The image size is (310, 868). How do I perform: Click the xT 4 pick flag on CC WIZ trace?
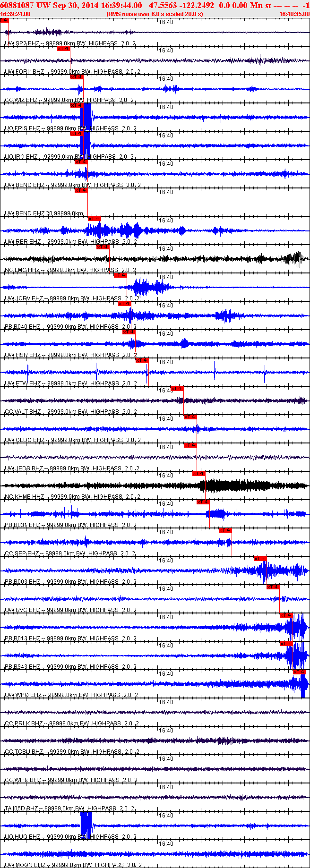[x=77, y=77]
